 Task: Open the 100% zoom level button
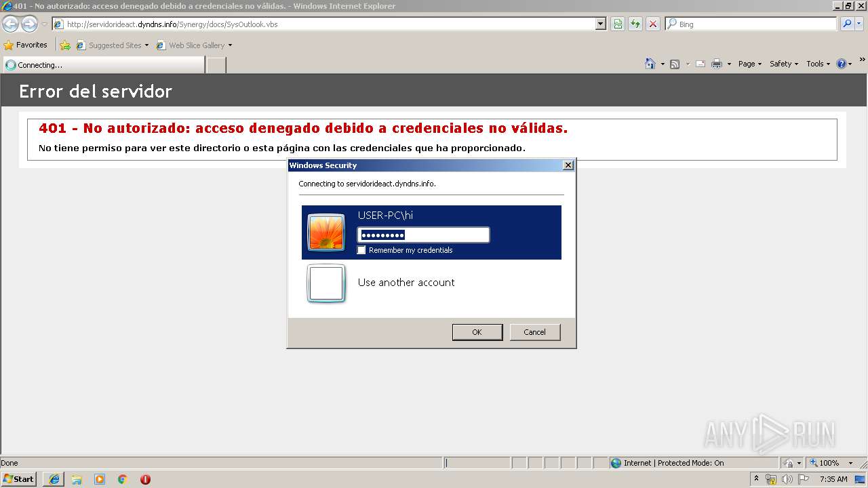(824, 463)
